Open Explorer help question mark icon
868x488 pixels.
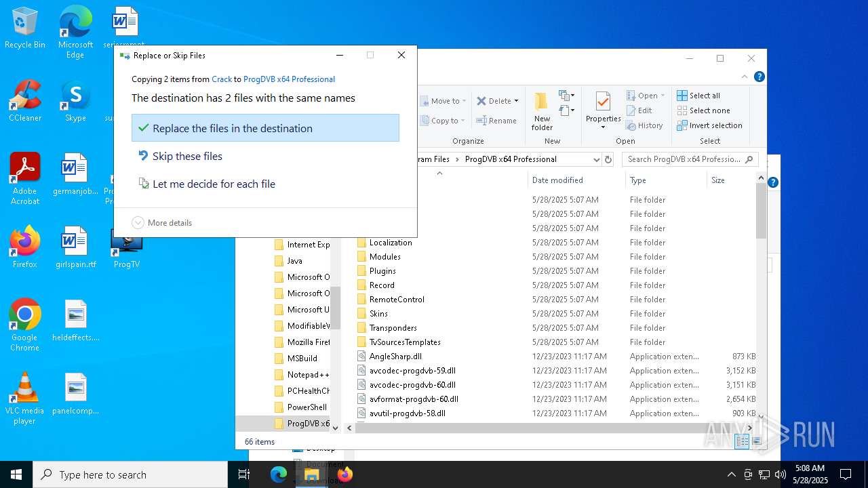[x=759, y=77]
